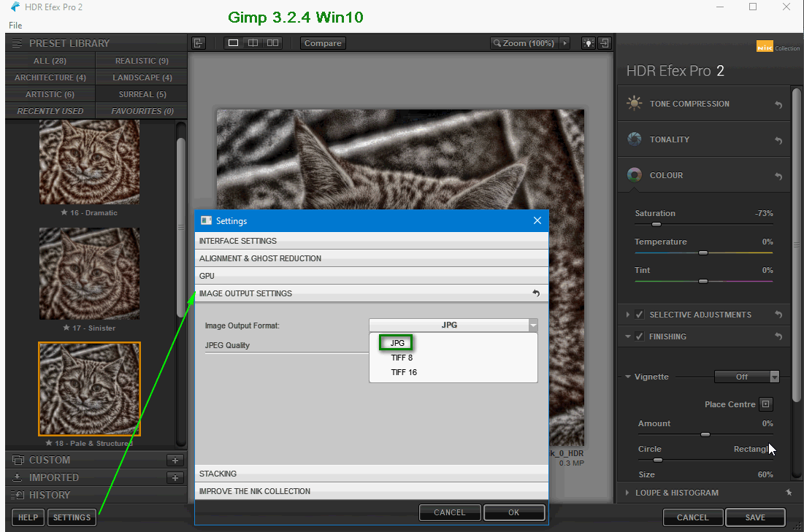Filter presets by Surreal (5)

[x=142, y=94]
